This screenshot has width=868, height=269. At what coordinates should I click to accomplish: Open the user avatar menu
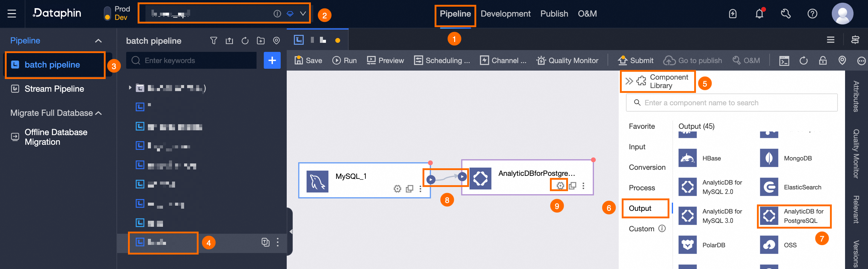click(842, 14)
